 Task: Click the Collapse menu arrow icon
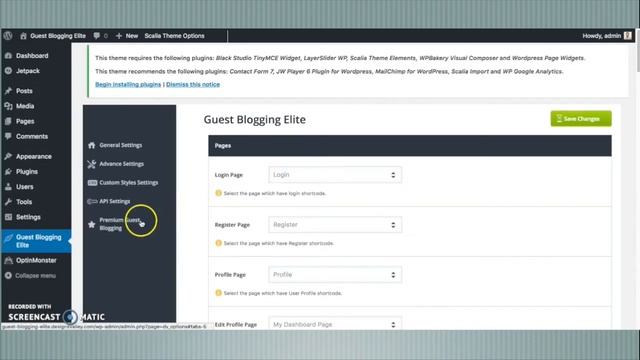coord(8,276)
